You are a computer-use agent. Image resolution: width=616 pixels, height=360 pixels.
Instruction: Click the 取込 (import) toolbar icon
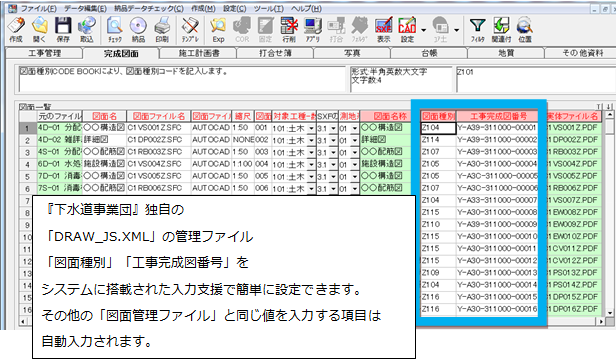[87, 29]
